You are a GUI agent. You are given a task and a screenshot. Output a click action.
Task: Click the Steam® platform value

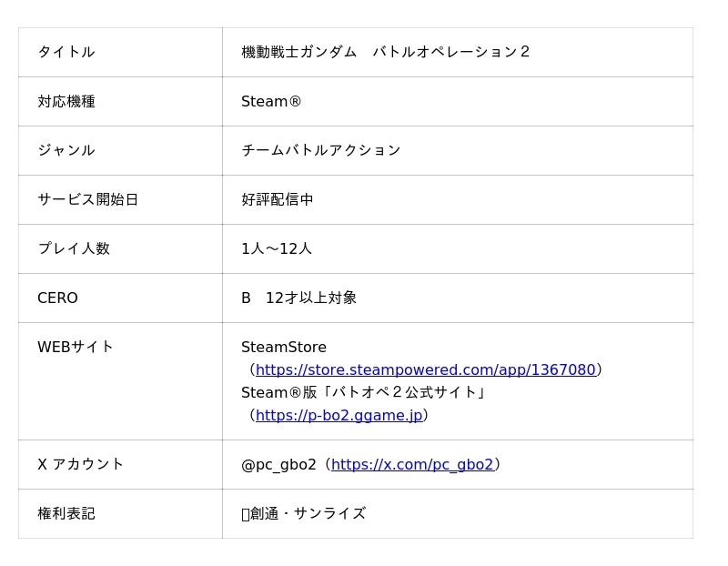tap(271, 101)
